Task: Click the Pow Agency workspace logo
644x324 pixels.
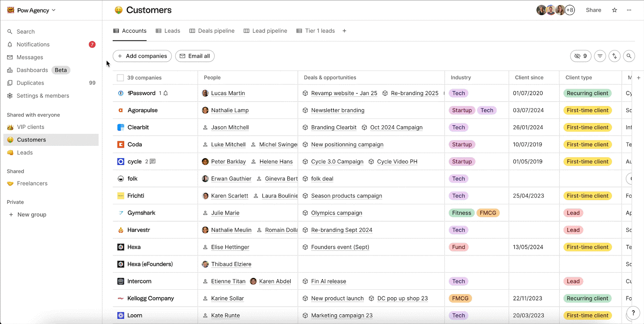Action: click(11, 10)
